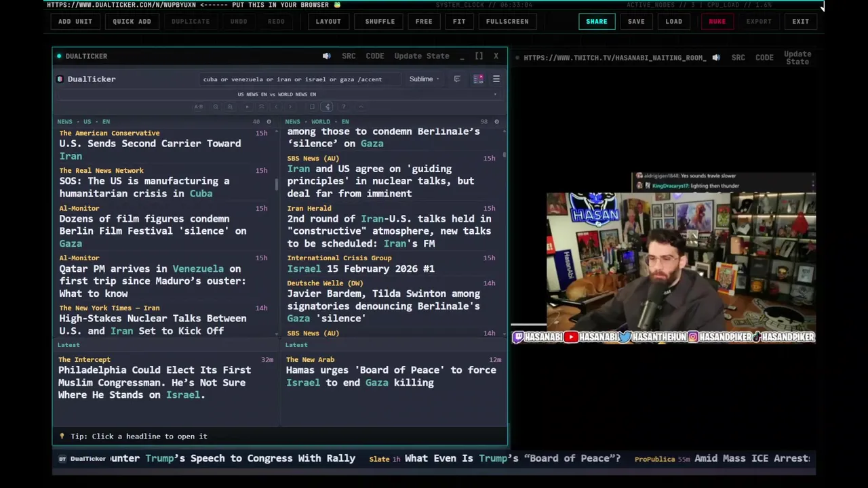Open headline SOS: The US is manufacturing a humanitarian crisis

click(x=144, y=187)
